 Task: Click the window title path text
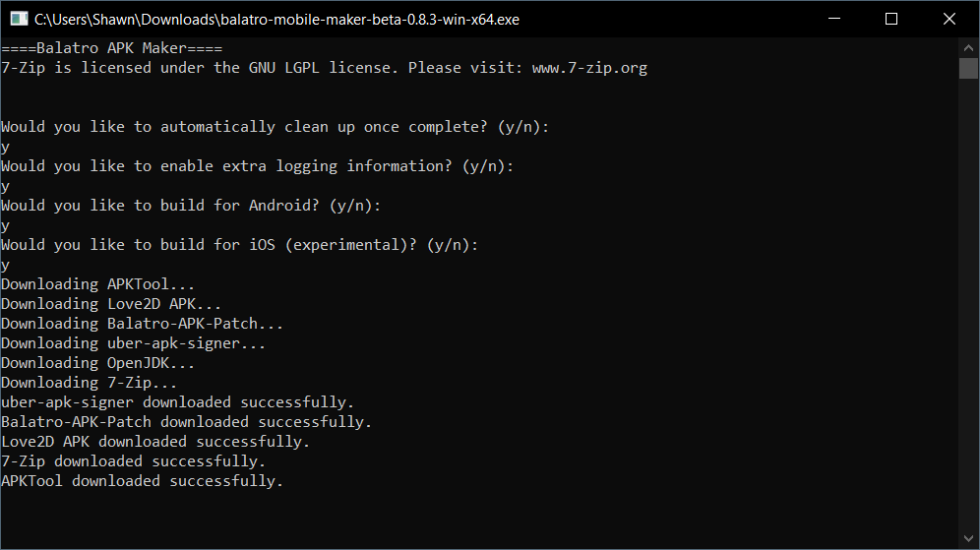(276, 19)
